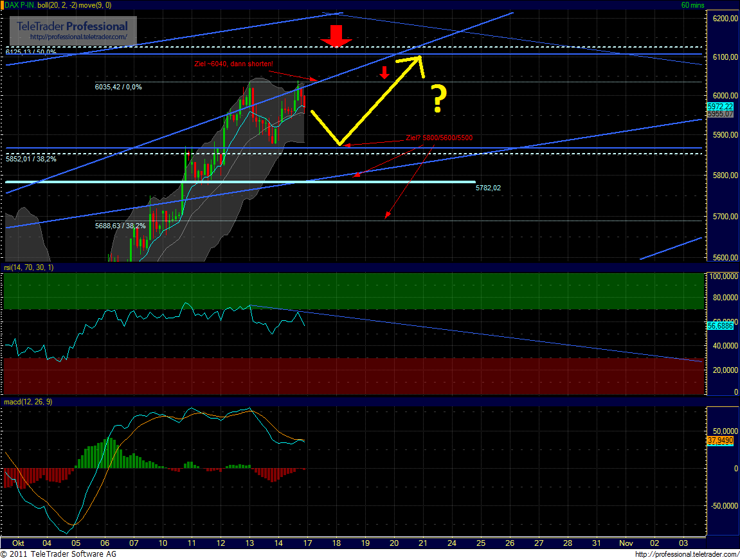This screenshot has height=560, width=740.
Task: Click the 6035,42 / 0,0% Fibonacci label
Action: 118,87
